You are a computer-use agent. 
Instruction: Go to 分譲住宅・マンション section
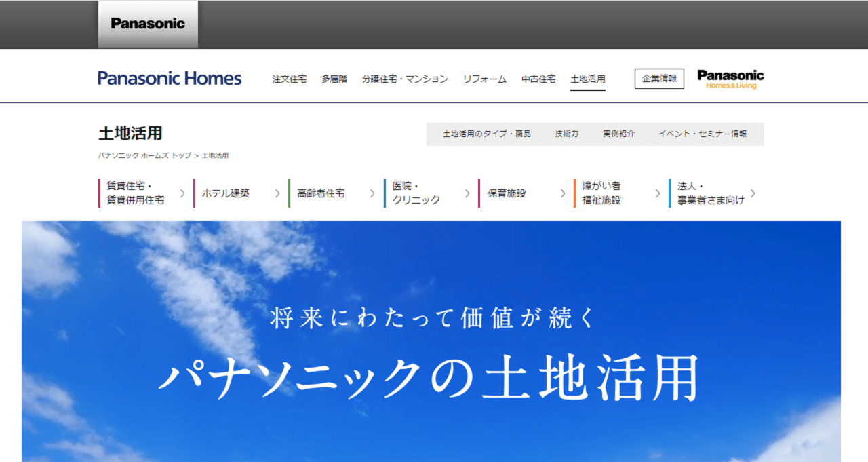coord(405,79)
